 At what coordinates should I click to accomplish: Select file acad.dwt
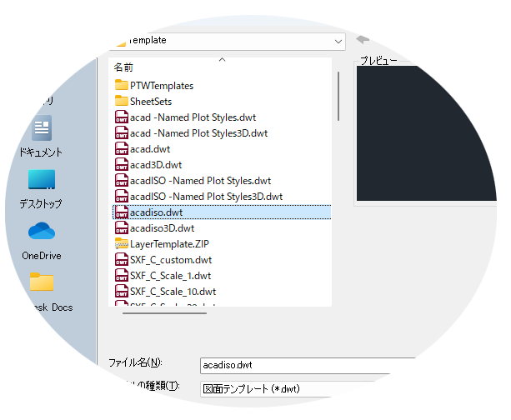[x=150, y=149]
